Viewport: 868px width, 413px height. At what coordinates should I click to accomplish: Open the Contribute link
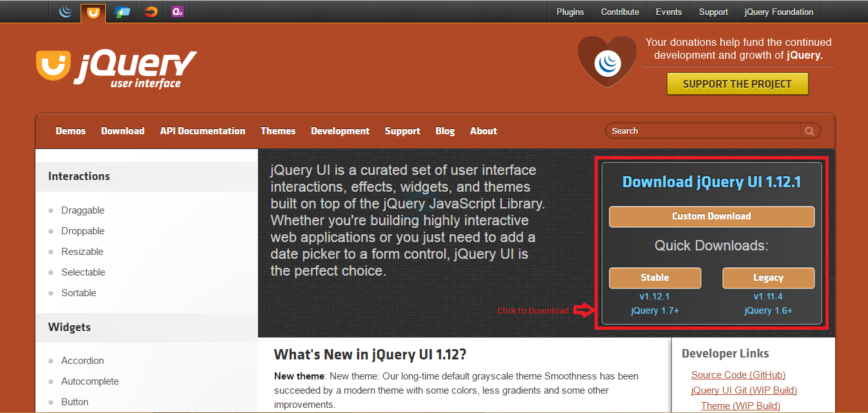(620, 12)
